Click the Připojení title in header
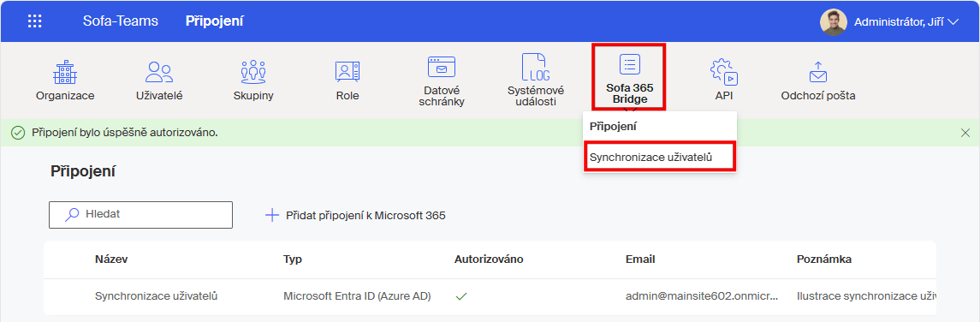Image resolution: width=980 pixels, height=322 pixels. pyautogui.click(x=214, y=21)
